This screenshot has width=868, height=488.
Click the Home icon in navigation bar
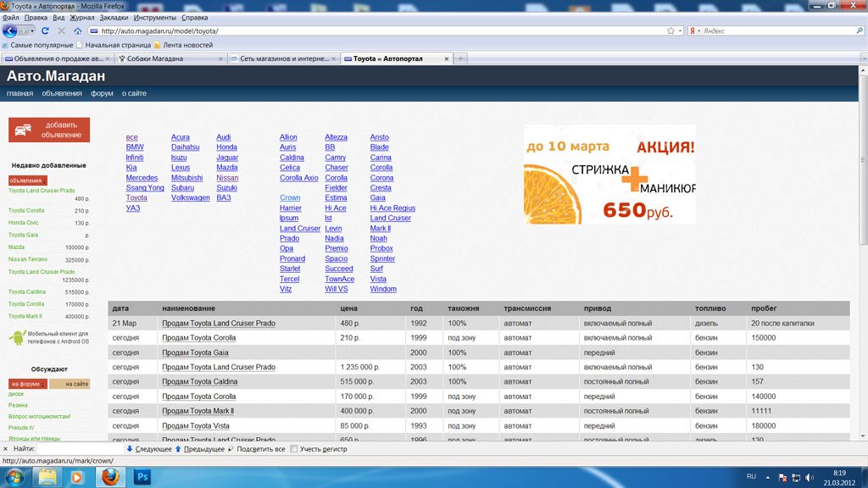[x=77, y=30]
